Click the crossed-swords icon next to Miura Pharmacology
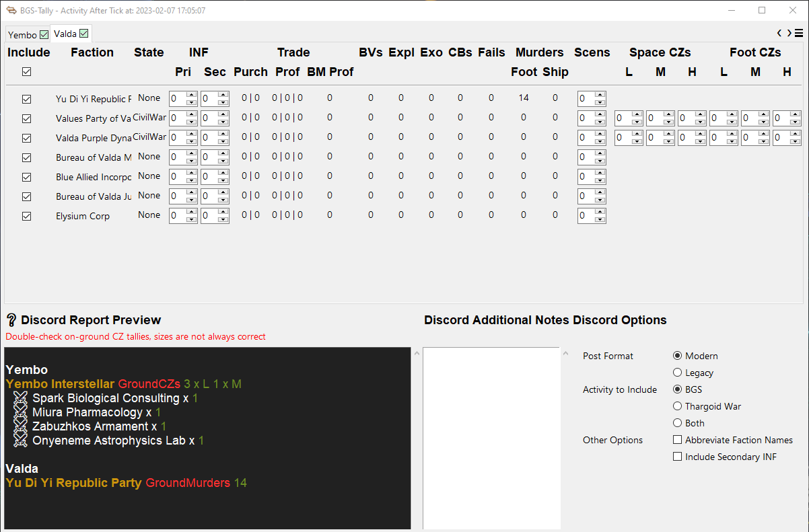 coord(19,412)
